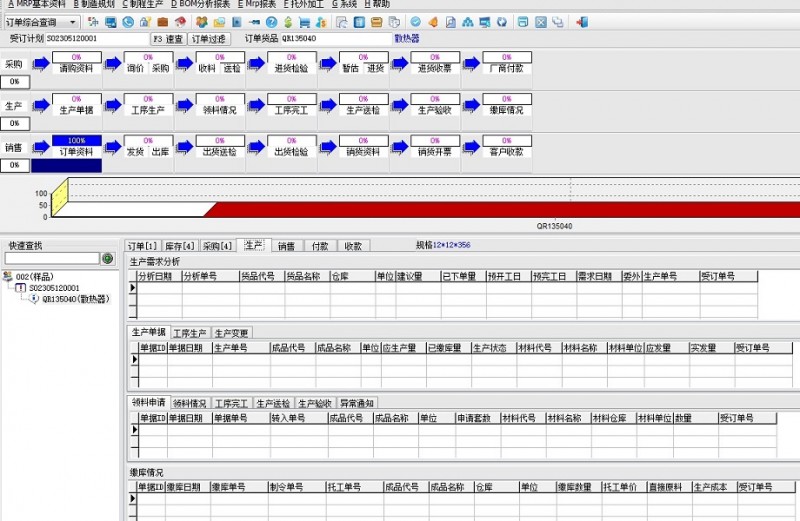This screenshot has width=800, height=521.
Task: Switch to the 订单[1] tab
Action: [x=142, y=246]
